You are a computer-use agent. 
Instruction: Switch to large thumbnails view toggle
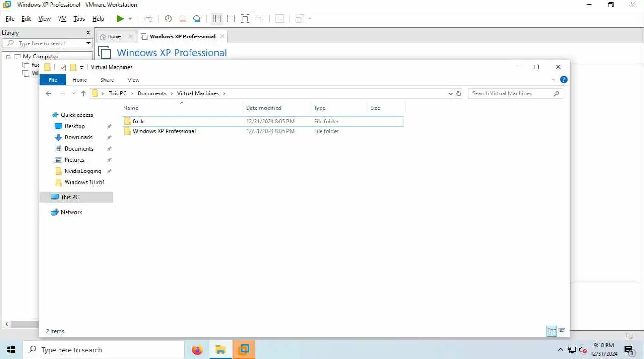pos(562,331)
